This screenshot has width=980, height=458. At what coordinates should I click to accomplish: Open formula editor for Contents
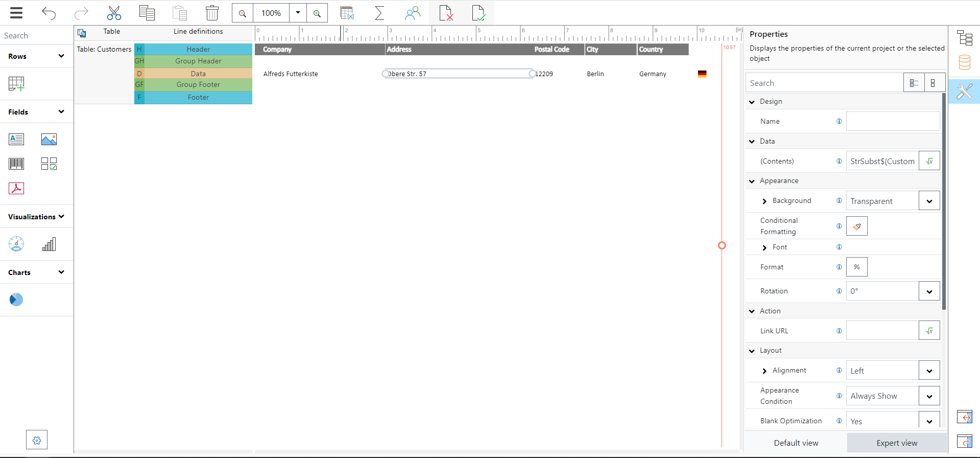pyautogui.click(x=929, y=161)
